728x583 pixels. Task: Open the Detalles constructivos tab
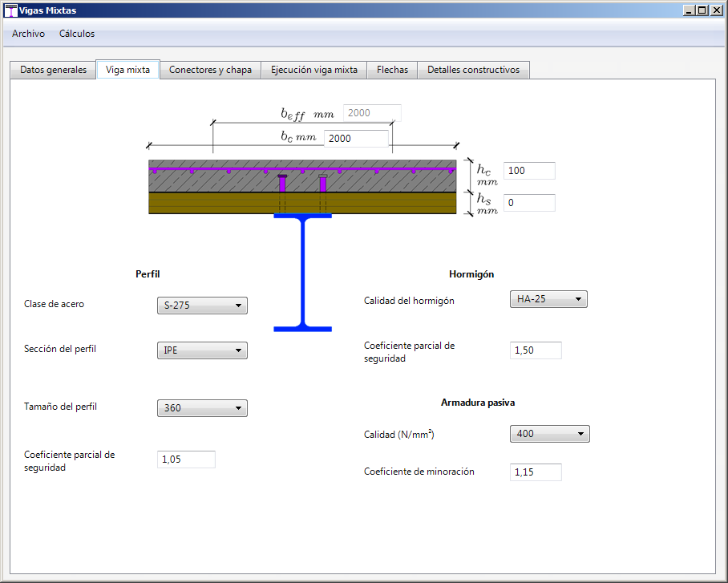pyautogui.click(x=474, y=70)
